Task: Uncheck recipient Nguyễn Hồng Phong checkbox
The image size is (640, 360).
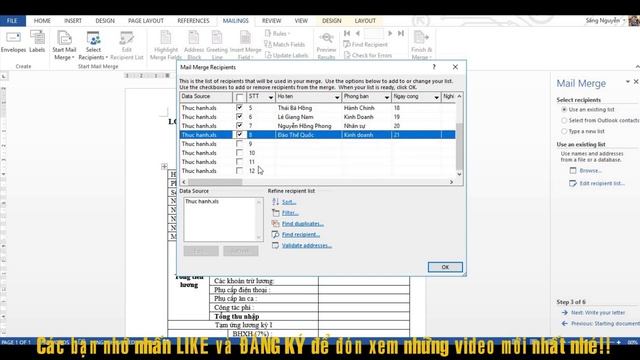Action: [239, 126]
